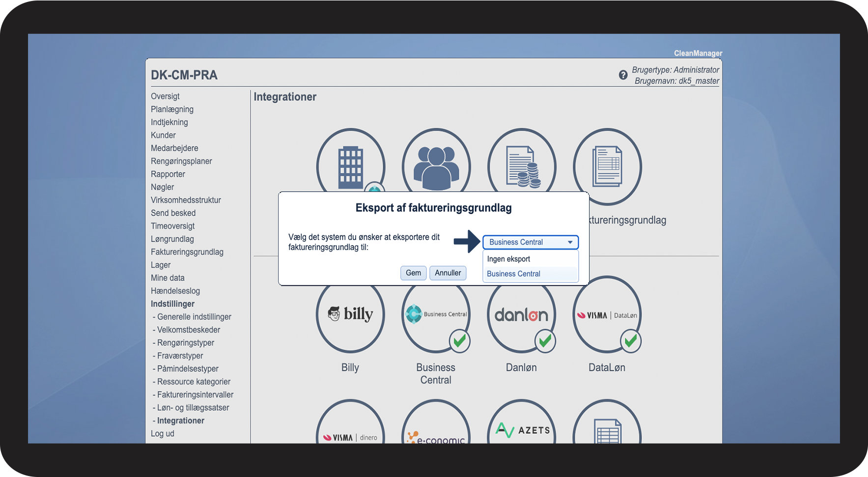868x477 pixels.
Task: Click the green checkmark on DataLøn
Action: tap(631, 340)
